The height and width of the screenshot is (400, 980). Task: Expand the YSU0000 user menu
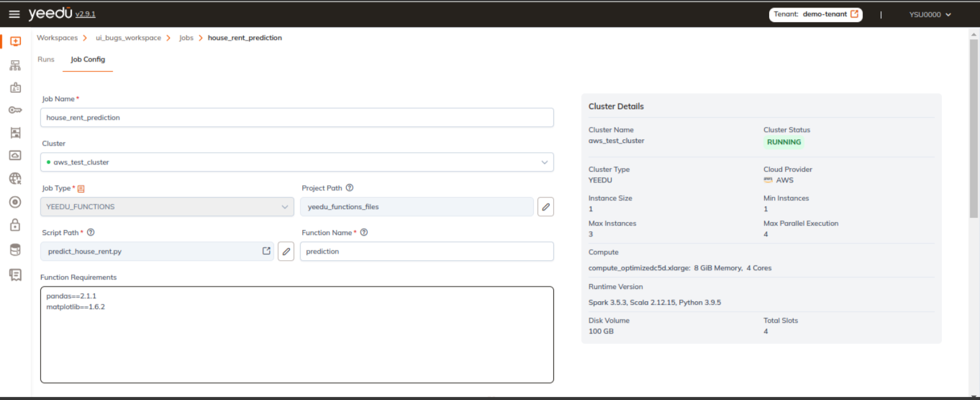[x=930, y=15]
